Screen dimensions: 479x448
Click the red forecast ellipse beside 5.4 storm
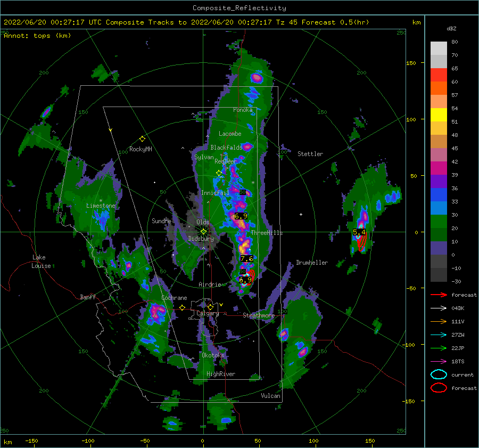(362, 243)
